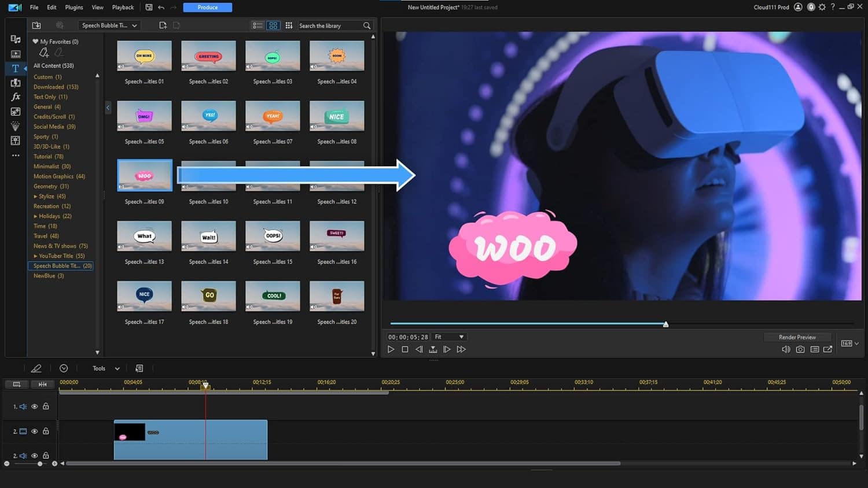Open the Transition Room lightning icon
The image size is (868, 488).
pos(16,83)
